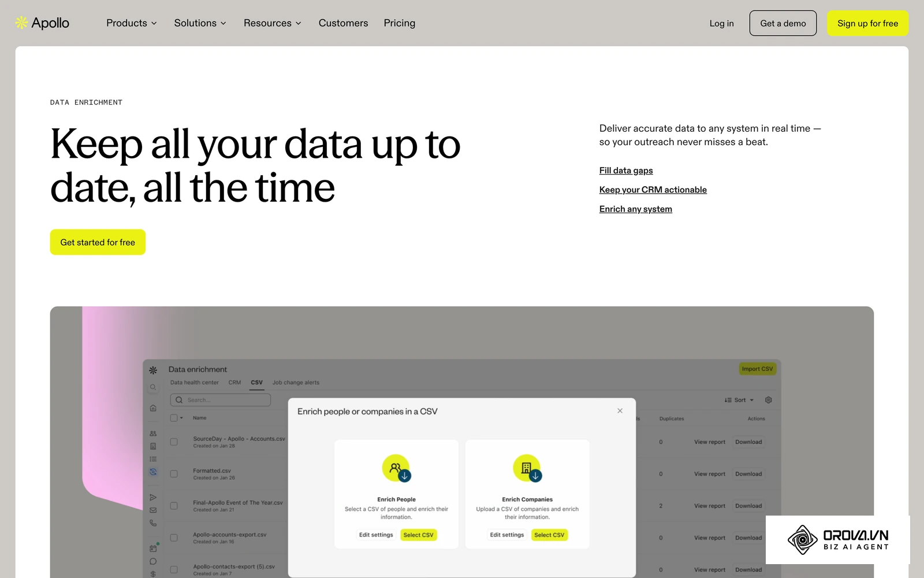Click Select CSV under Enrich Companies
This screenshot has height=578, width=924.
point(549,535)
